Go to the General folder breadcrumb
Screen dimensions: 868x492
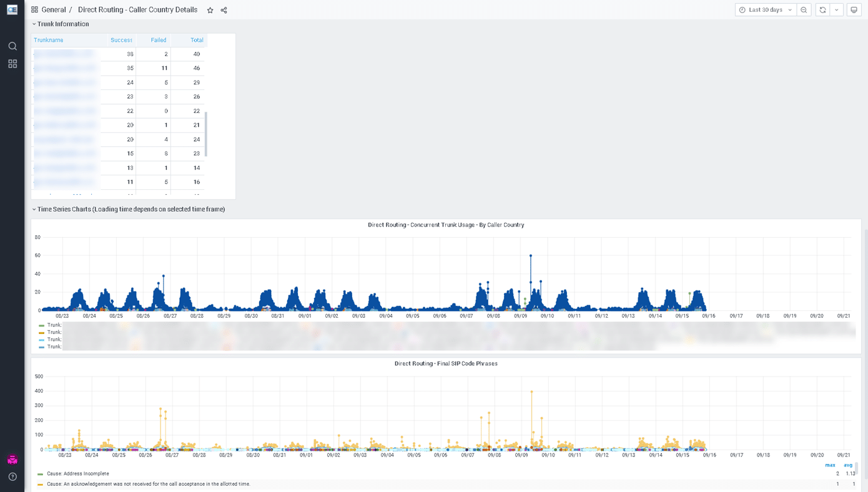54,10
